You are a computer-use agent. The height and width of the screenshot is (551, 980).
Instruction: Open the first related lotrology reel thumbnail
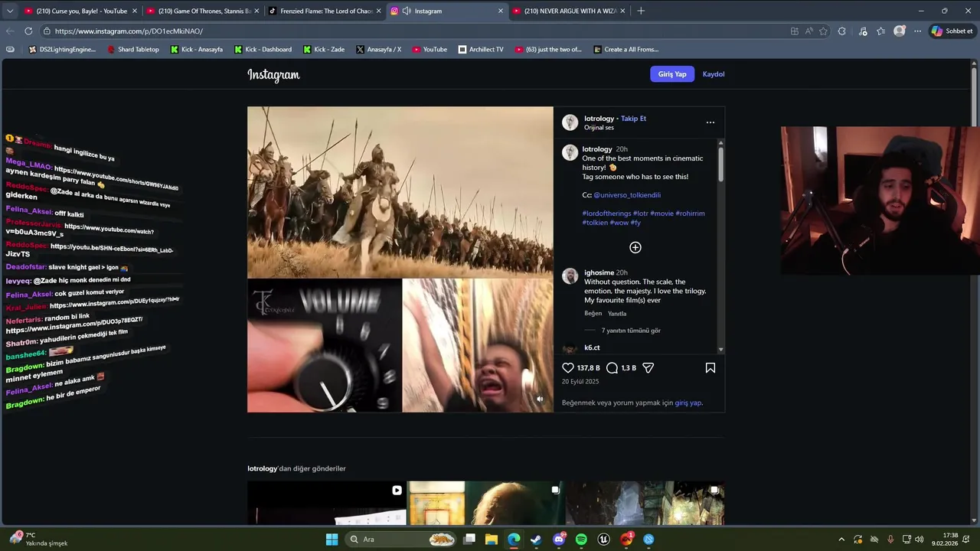327,503
